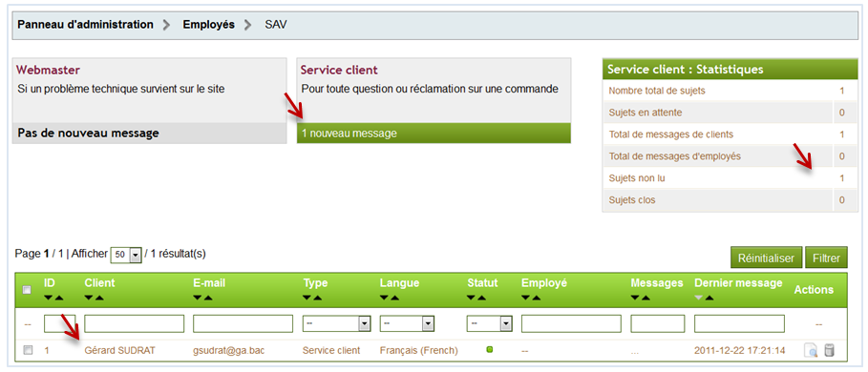Sort Dernier message column ascending
The image size is (868, 372).
(709, 298)
